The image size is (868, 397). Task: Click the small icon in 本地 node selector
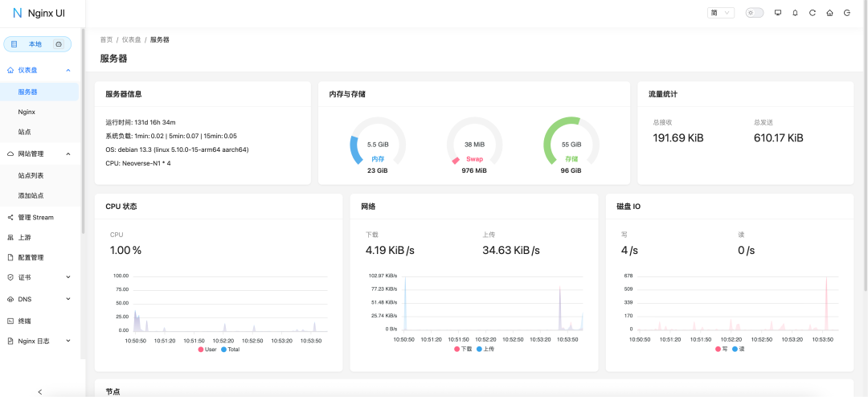(x=59, y=44)
